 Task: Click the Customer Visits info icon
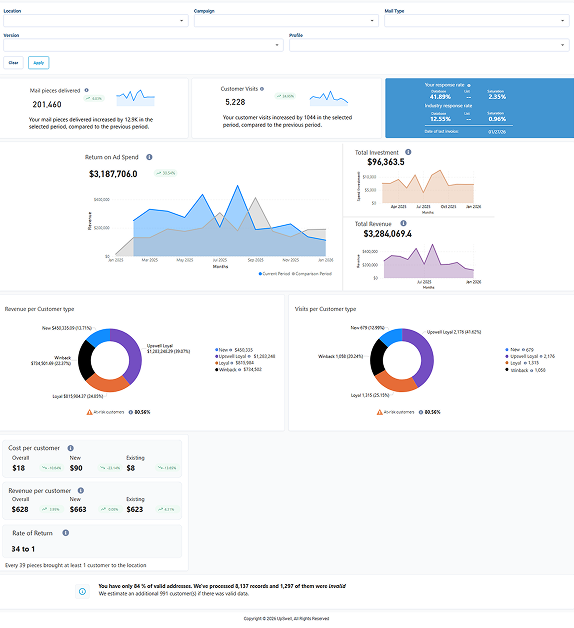pyautogui.click(x=262, y=89)
